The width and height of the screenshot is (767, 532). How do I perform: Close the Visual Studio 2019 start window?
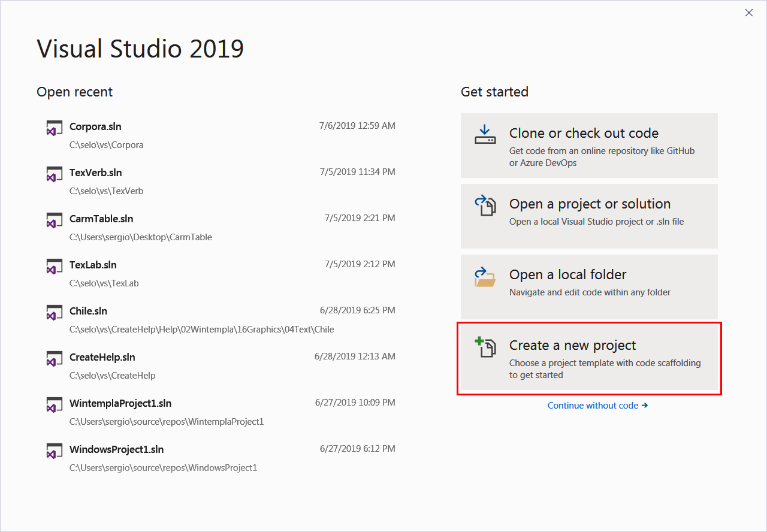click(x=749, y=13)
